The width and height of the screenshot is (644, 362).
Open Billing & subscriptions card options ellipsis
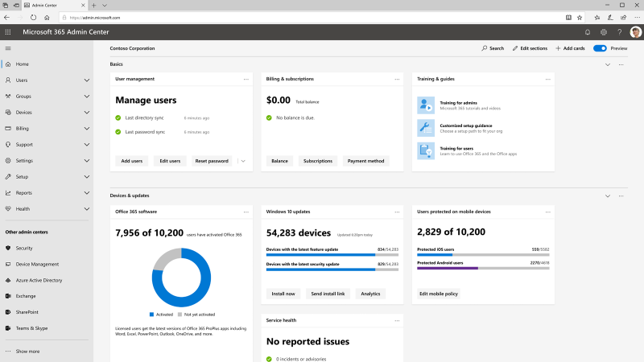click(397, 79)
